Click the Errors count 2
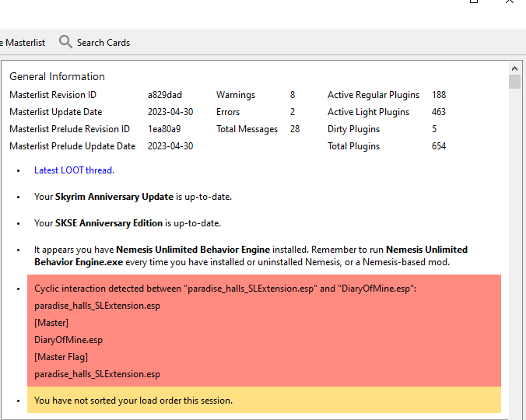Image resolution: width=526 pixels, height=420 pixels. click(293, 112)
